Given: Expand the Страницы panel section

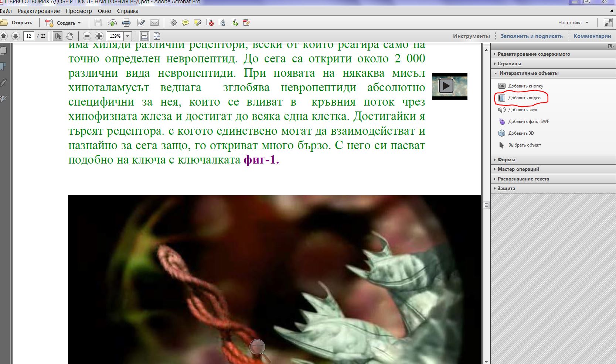Looking at the screenshot, I should point(509,63).
